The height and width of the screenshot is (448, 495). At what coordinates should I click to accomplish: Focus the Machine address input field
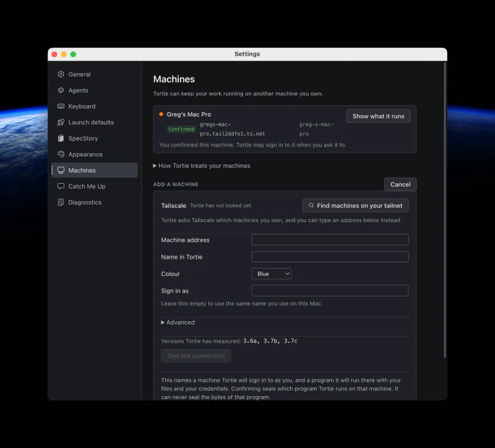click(330, 239)
